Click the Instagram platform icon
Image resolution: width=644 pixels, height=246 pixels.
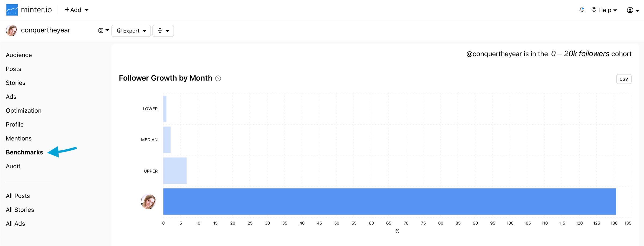pyautogui.click(x=100, y=30)
